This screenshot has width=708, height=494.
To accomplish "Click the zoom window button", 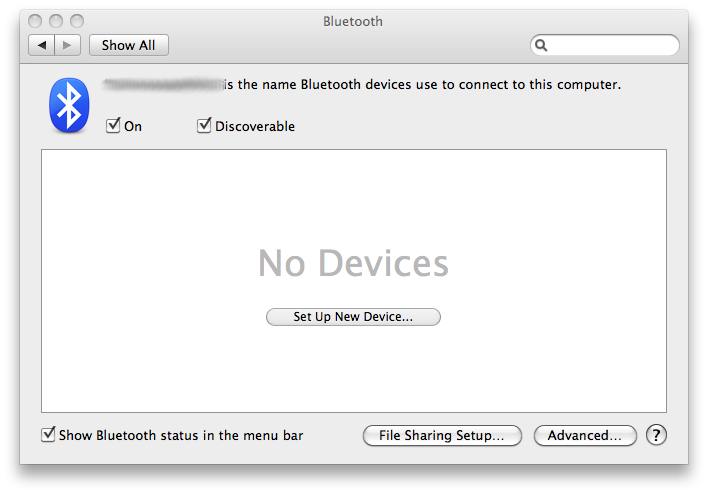I will pyautogui.click(x=77, y=21).
